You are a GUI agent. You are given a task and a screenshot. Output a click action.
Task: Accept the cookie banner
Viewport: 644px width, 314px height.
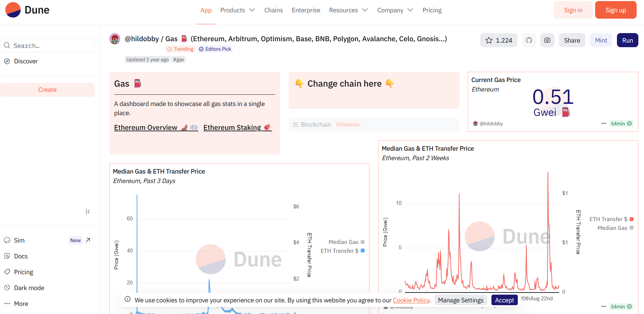tap(504, 300)
